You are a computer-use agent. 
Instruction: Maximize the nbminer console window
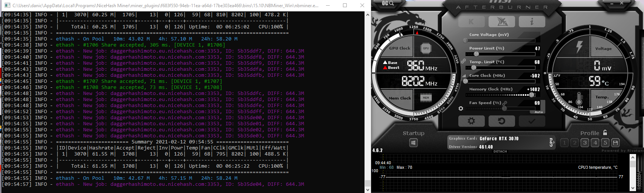click(345, 5)
